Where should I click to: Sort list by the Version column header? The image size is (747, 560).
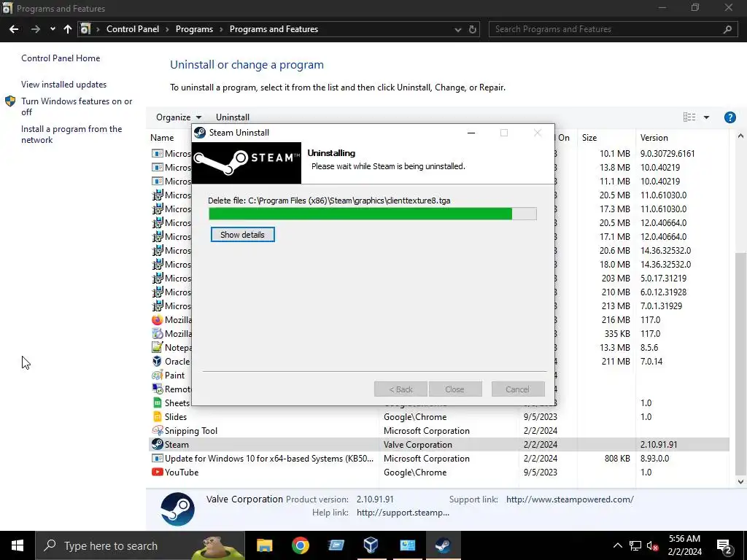654,138
